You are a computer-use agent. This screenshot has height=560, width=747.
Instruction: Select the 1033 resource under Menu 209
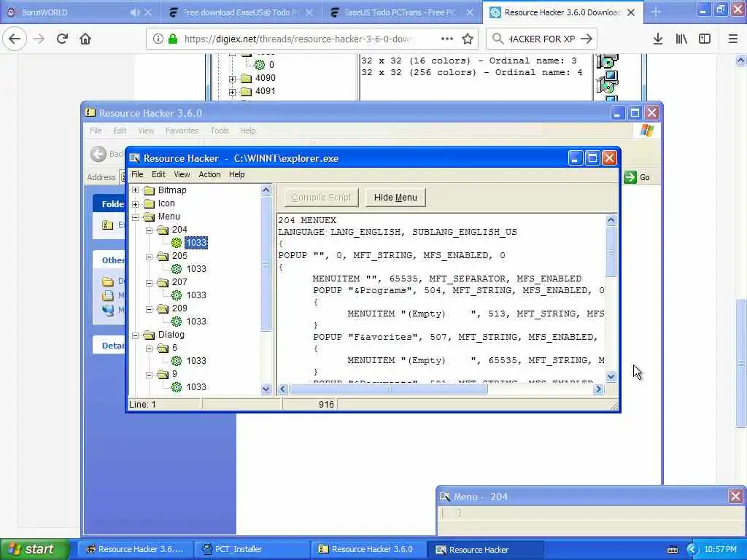click(196, 321)
